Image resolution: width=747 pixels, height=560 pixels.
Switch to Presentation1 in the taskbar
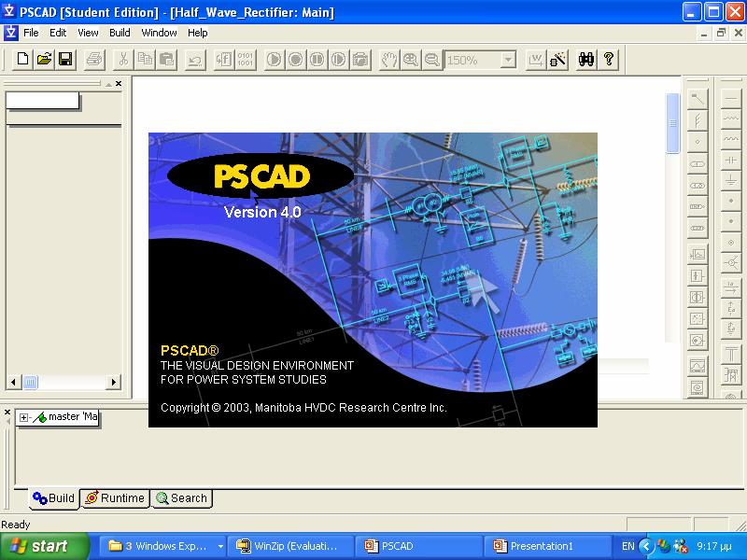[x=547, y=546]
